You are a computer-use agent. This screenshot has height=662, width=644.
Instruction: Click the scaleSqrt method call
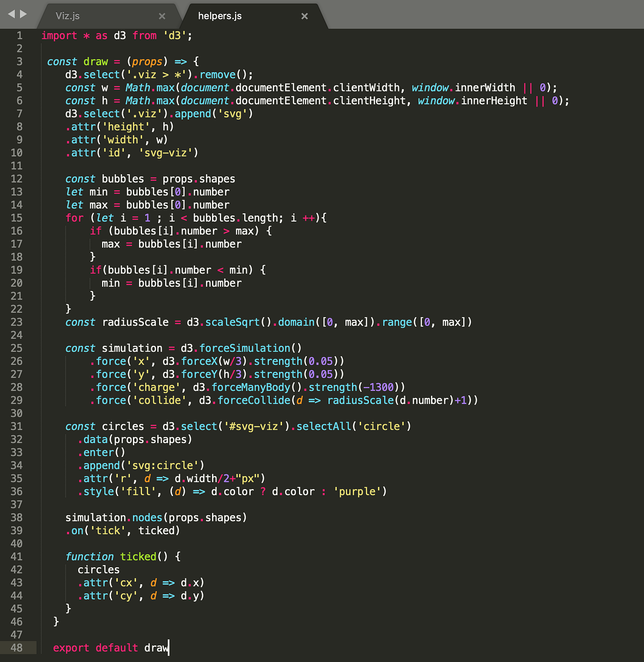click(232, 322)
